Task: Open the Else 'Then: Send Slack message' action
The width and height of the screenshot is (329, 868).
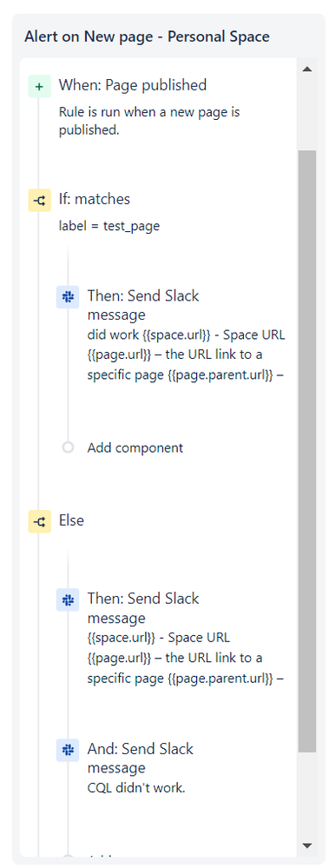Action: pyautogui.click(x=186, y=637)
